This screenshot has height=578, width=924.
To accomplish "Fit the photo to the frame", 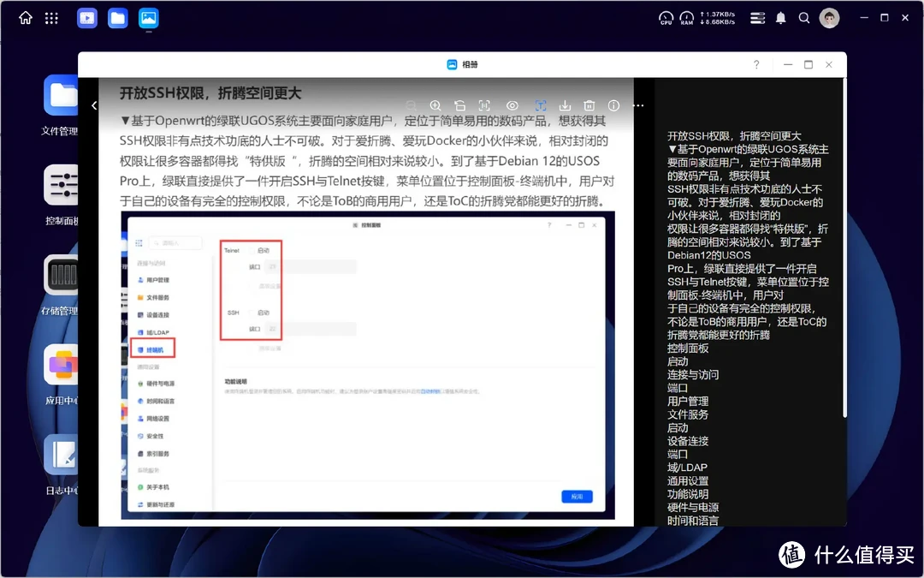I will click(484, 104).
